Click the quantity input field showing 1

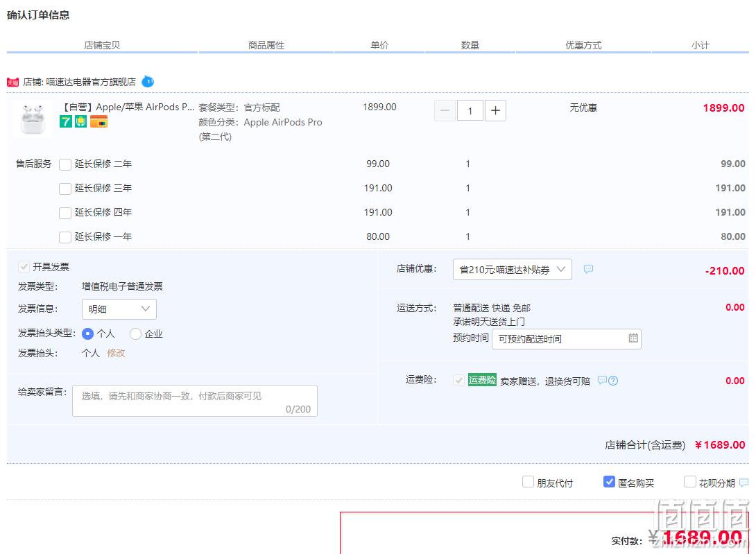point(470,111)
